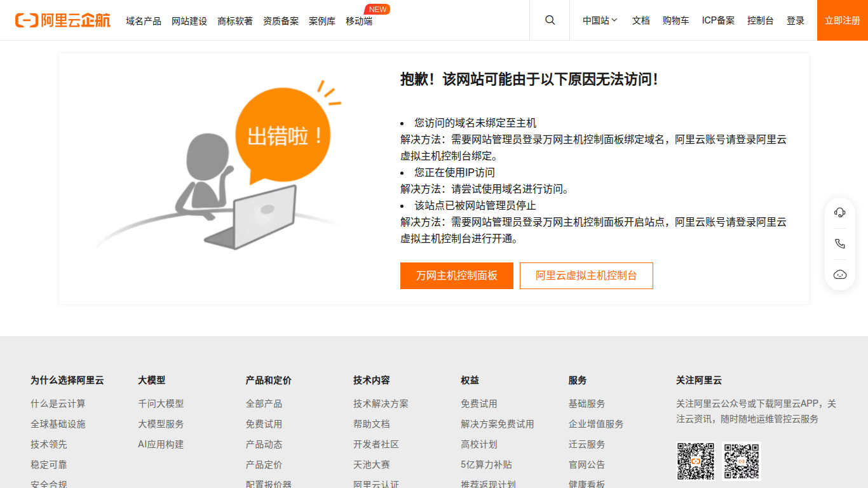Click the 产品定价 footer link
The width and height of the screenshot is (868, 488).
click(264, 464)
